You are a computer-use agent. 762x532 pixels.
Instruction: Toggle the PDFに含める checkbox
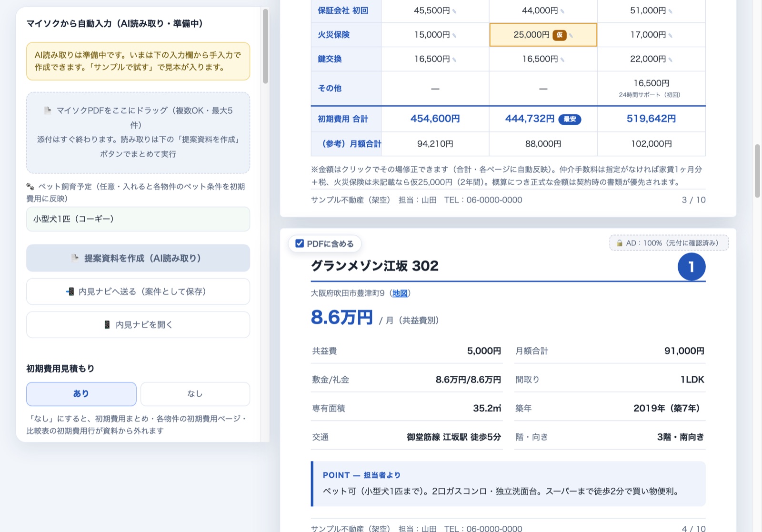tap(300, 243)
